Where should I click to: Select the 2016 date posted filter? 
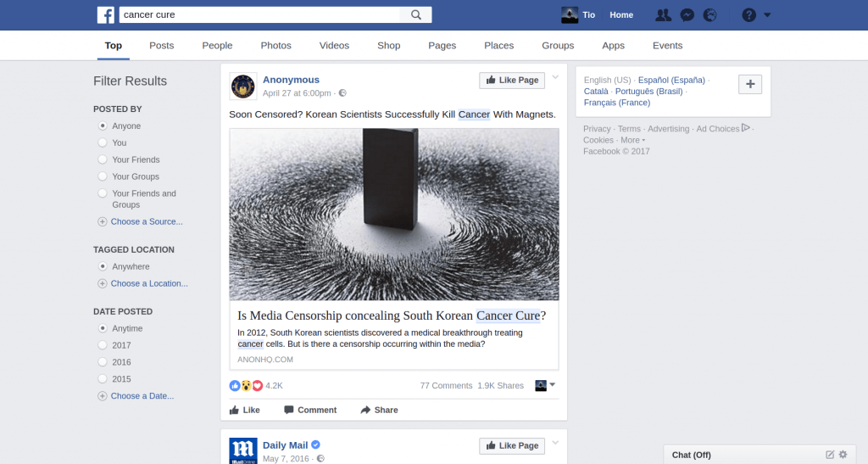[x=103, y=362]
